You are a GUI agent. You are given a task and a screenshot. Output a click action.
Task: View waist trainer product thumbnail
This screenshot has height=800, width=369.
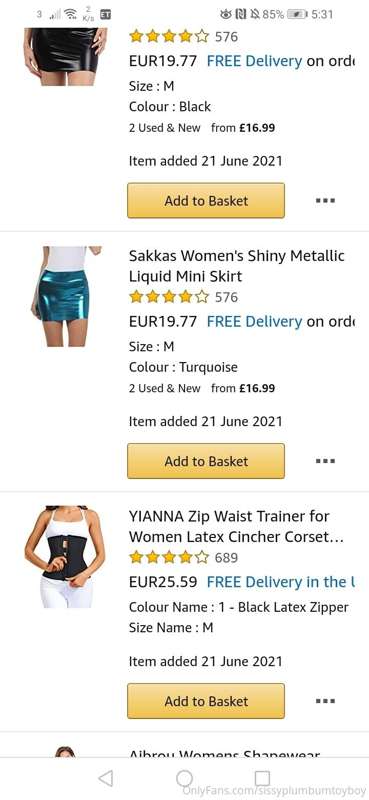(x=65, y=557)
